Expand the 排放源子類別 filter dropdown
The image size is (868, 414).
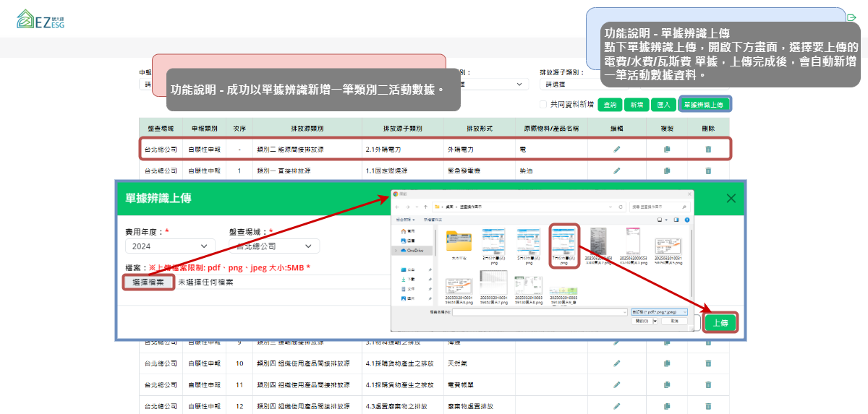[x=571, y=85]
